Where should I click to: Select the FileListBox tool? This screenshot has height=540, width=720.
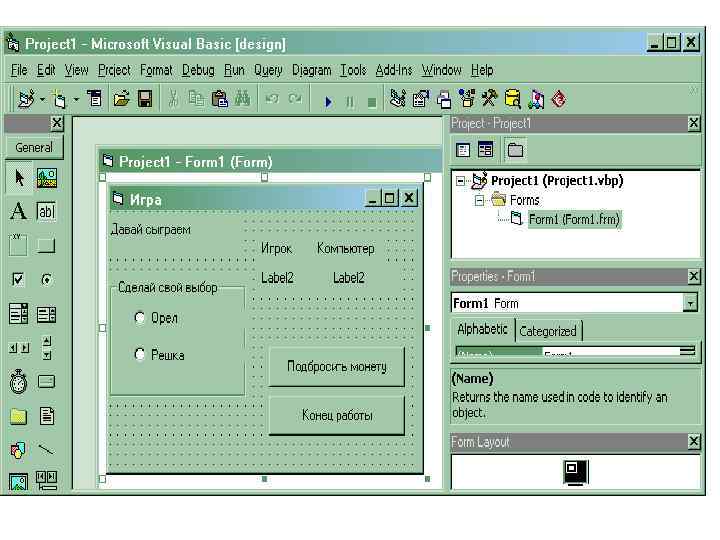[x=46, y=416]
